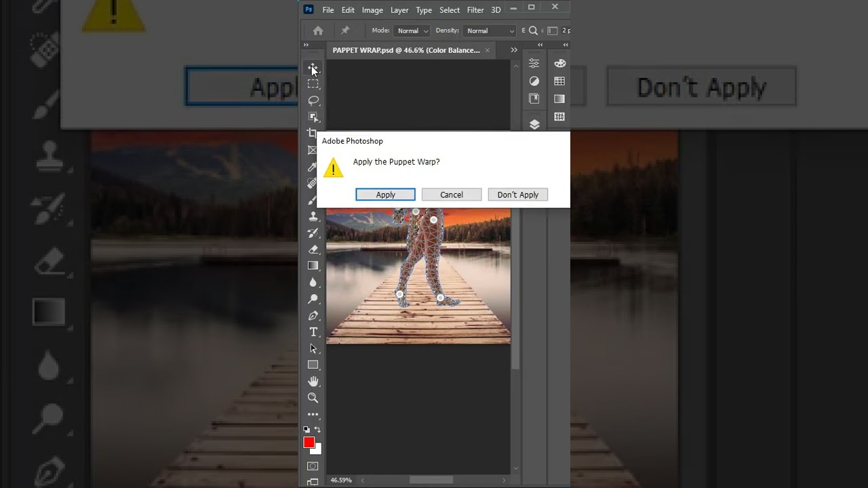Show hidden document tabs via double chevron
Image resolution: width=868 pixels, height=488 pixels.
[514, 50]
